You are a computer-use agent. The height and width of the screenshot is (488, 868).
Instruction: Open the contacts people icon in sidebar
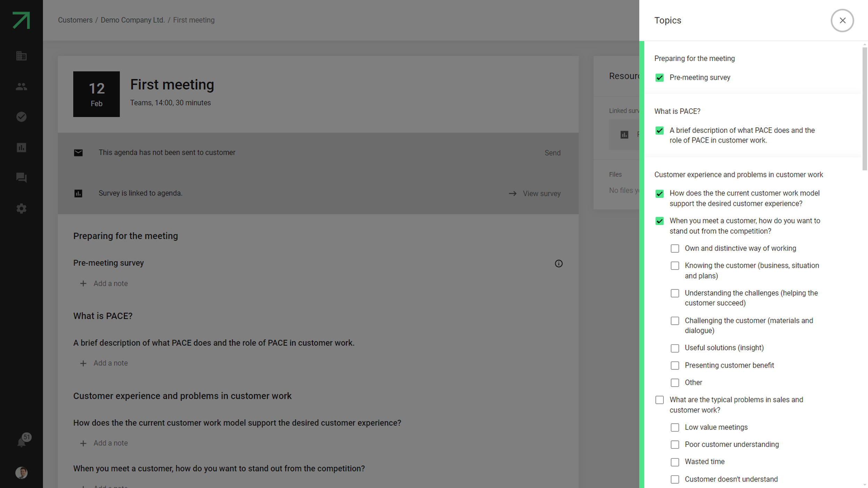(x=21, y=86)
